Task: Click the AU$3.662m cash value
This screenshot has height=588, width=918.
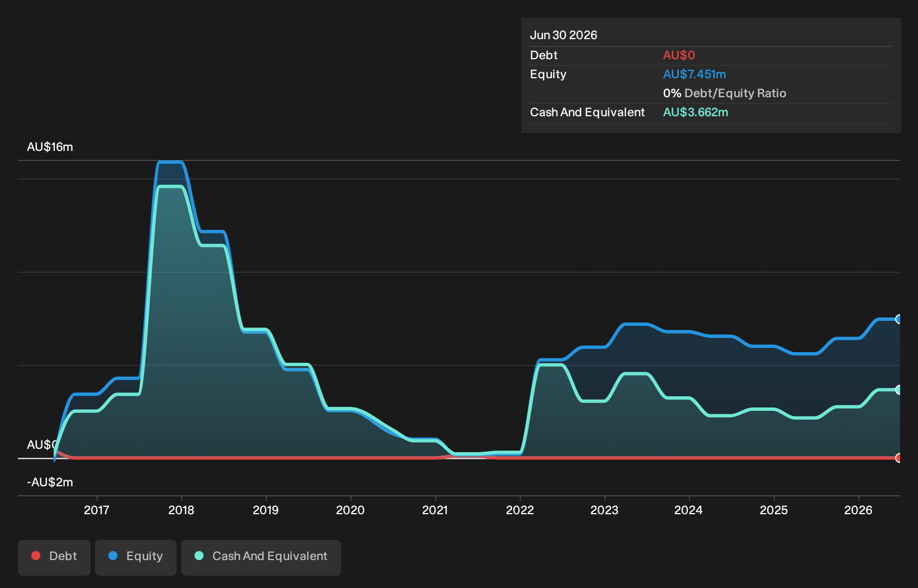Action: coord(695,112)
